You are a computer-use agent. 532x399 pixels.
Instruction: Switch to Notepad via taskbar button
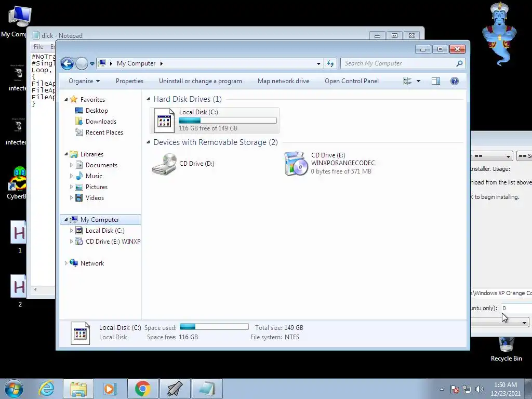[207, 389]
